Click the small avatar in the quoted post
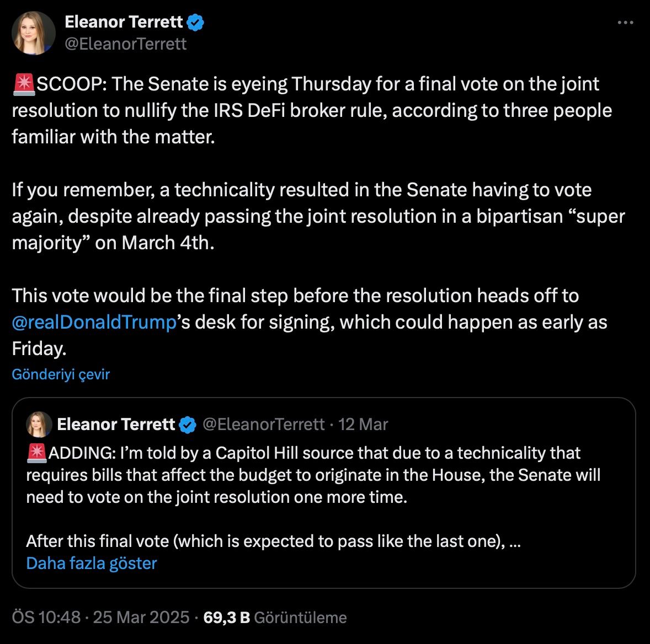This screenshot has height=644, width=650. [x=39, y=424]
